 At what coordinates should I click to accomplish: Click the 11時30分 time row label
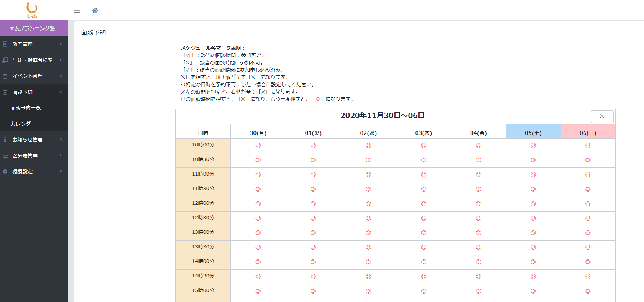point(203,189)
